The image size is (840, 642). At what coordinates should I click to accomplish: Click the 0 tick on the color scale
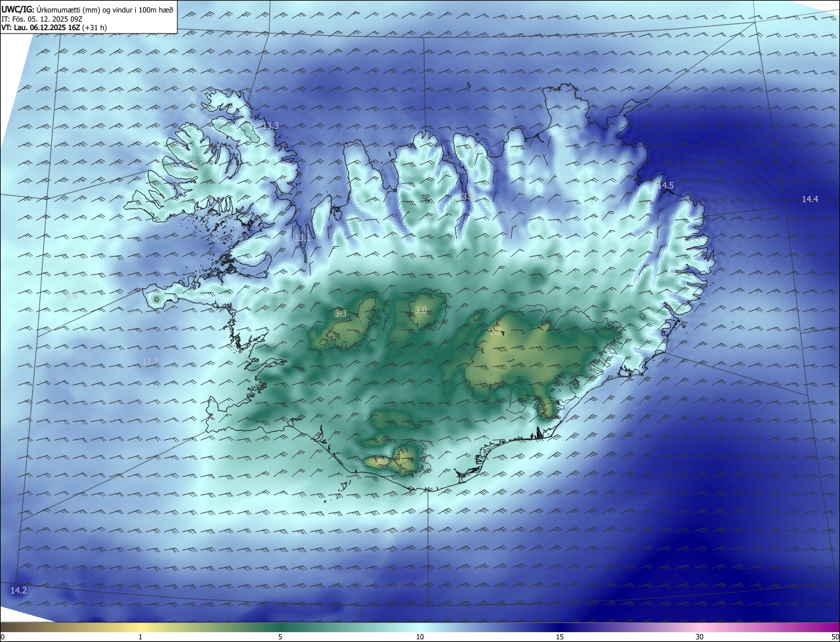coord(3,637)
